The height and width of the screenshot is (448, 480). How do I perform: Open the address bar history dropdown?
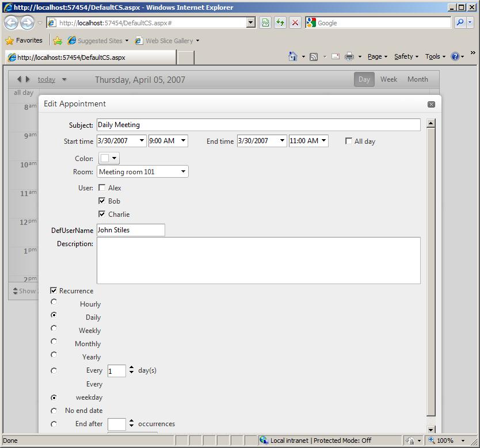251,22
